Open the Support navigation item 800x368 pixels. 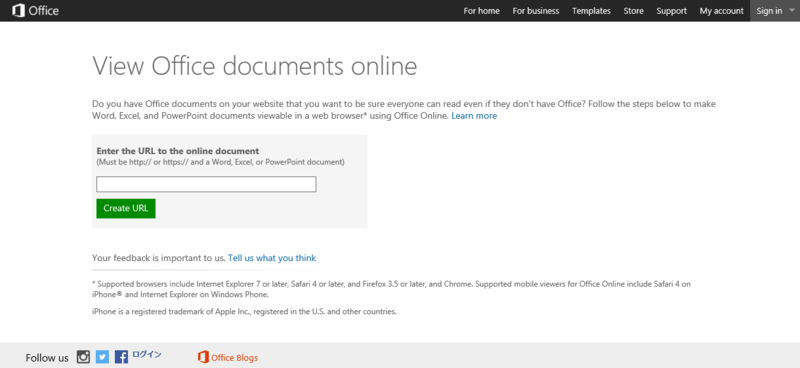[x=671, y=11]
